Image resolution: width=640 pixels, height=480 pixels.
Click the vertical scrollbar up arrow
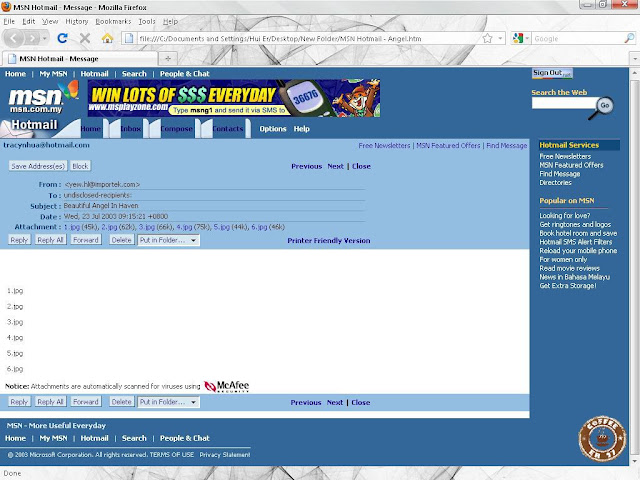coord(635,73)
